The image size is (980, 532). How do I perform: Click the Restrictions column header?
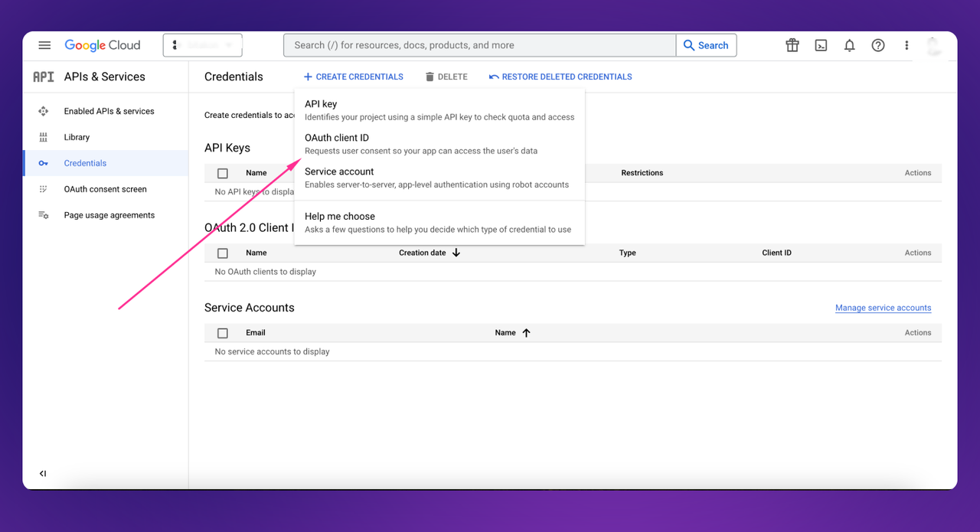(642, 173)
